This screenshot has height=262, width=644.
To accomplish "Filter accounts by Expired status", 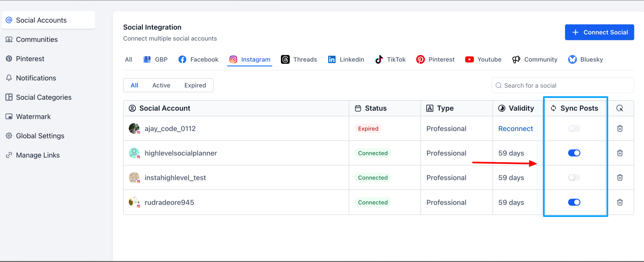I will 195,85.
